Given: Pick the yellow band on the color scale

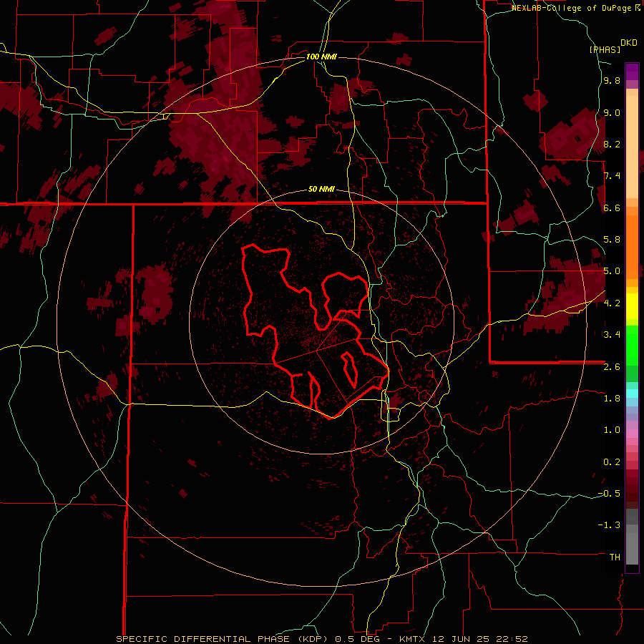Looking at the screenshot, I should pos(632,306).
